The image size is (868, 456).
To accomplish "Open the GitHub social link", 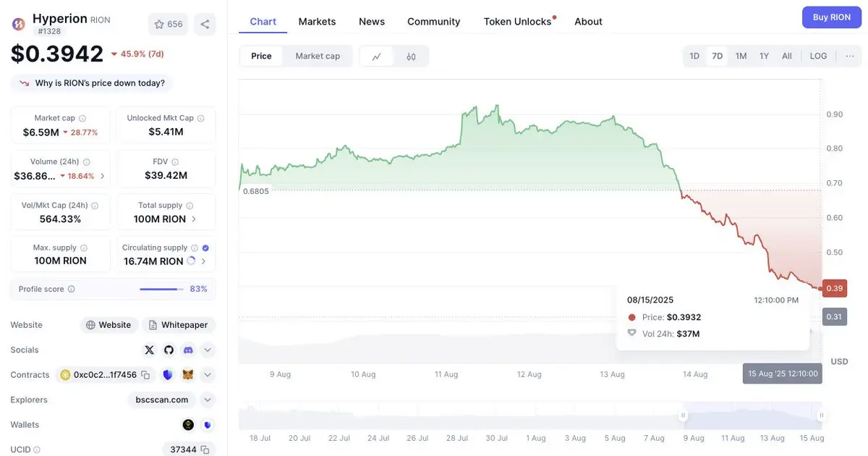I will (x=169, y=350).
